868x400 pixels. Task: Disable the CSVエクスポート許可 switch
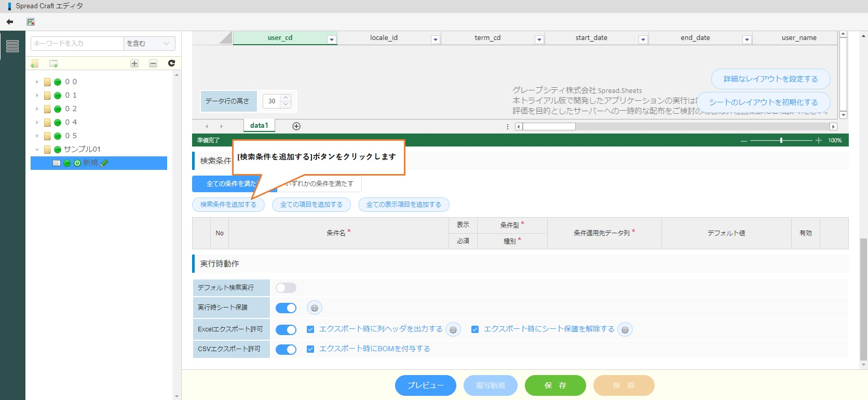point(286,349)
